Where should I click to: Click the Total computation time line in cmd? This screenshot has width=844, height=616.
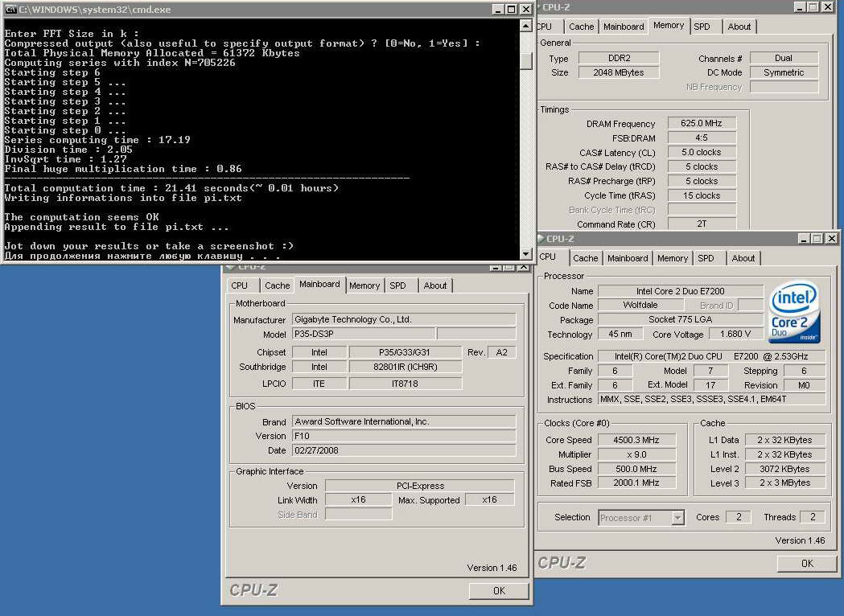point(171,188)
